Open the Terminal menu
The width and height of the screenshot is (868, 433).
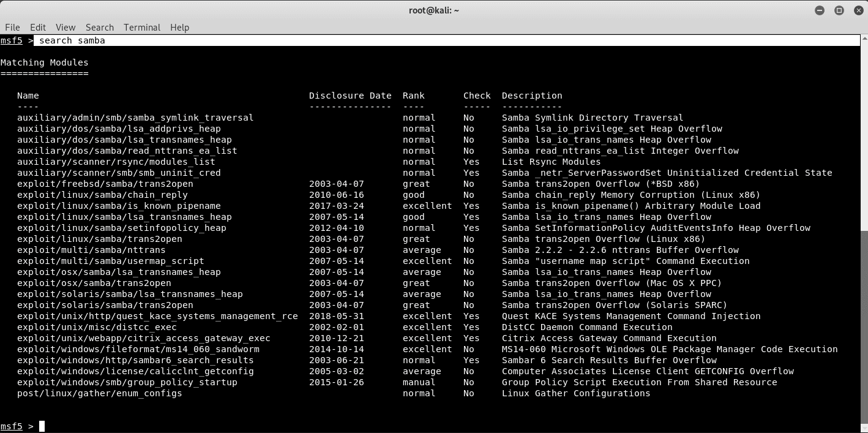pyautogui.click(x=142, y=28)
